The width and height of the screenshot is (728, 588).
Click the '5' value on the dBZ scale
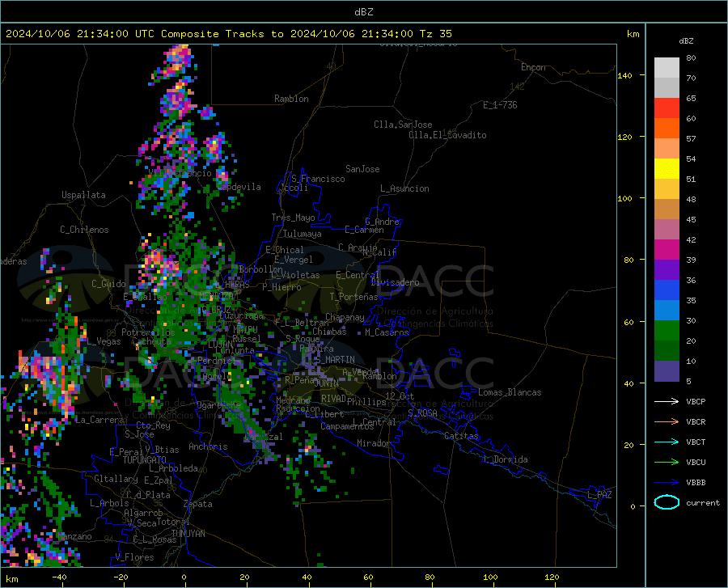[x=688, y=381]
